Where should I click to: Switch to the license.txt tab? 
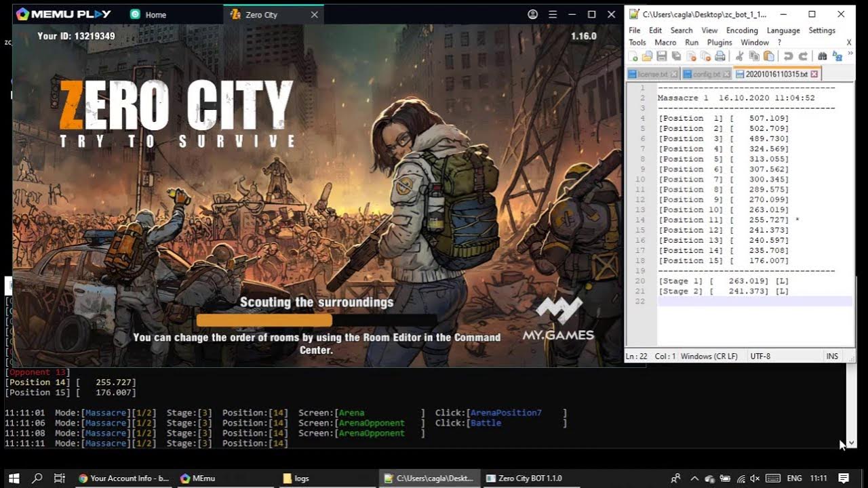(x=653, y=74)
